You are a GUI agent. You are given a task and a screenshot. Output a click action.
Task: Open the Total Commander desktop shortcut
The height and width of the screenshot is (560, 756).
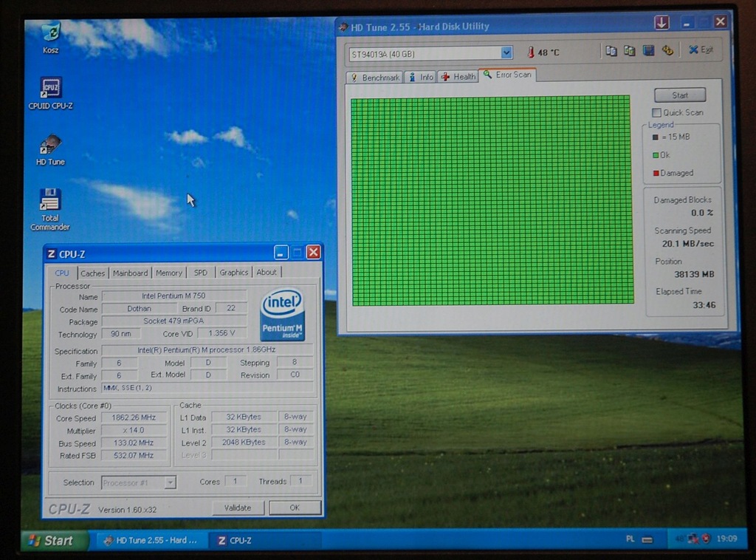(50, 209)
